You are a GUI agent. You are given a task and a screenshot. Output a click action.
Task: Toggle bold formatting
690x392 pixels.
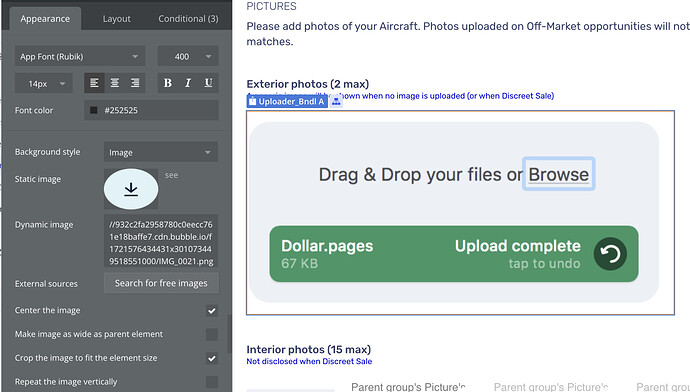click(168, 83)
